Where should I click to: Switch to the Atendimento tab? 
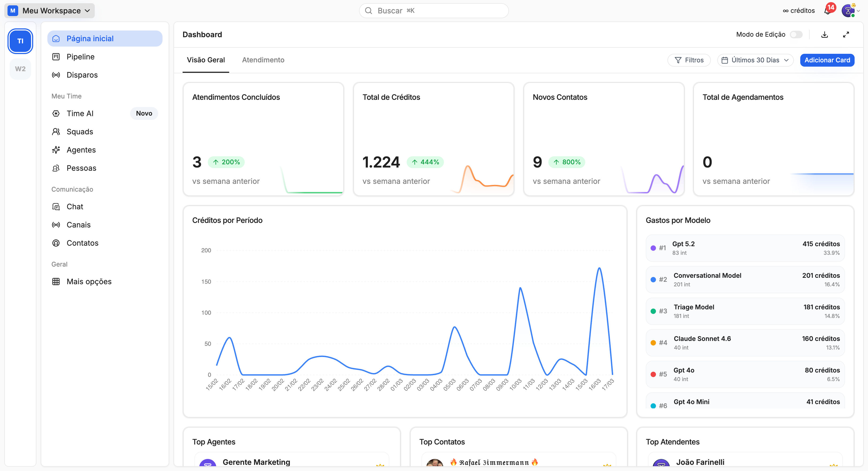pos(263,60)
